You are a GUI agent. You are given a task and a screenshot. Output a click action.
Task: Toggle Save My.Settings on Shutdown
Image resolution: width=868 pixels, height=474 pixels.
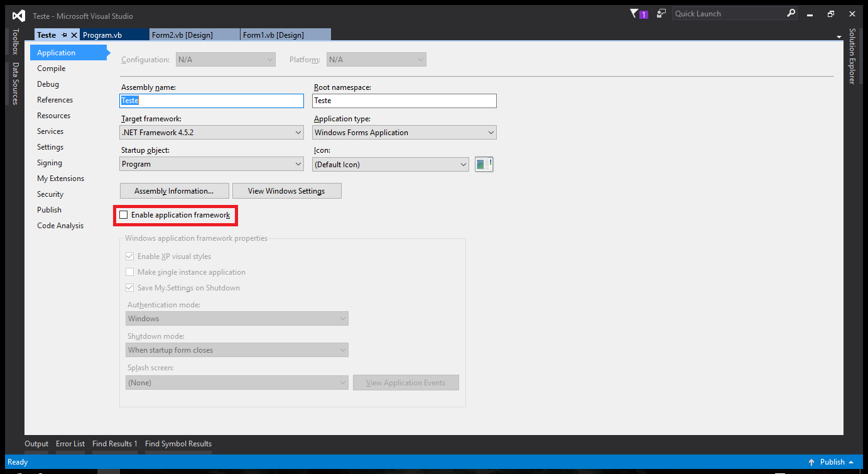click(x=130, y=288)
